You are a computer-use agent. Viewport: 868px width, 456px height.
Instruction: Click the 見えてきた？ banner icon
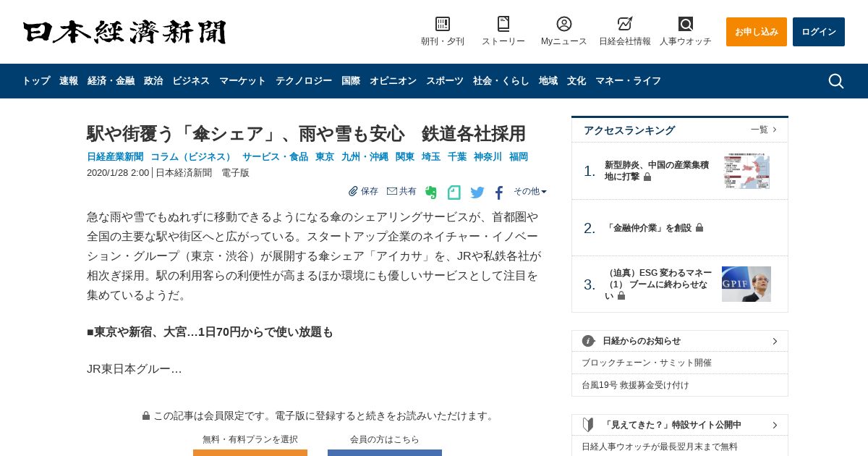[x=588, y=425]
